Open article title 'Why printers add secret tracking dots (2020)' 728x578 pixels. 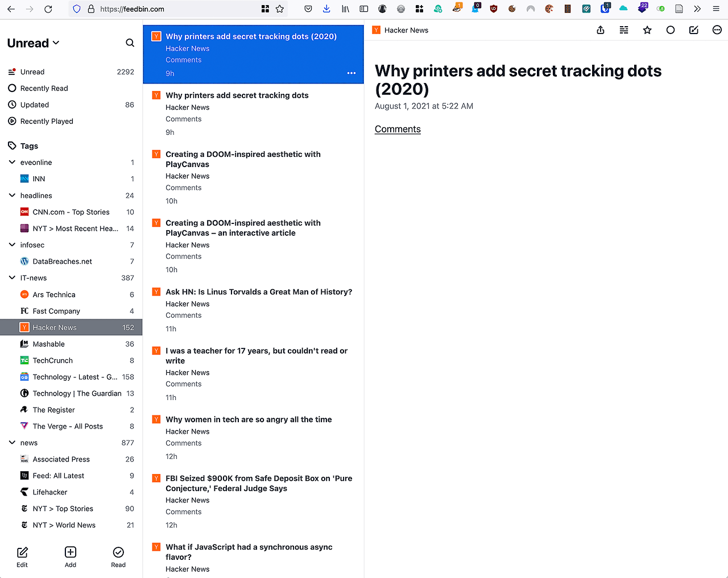pos(518,80)
